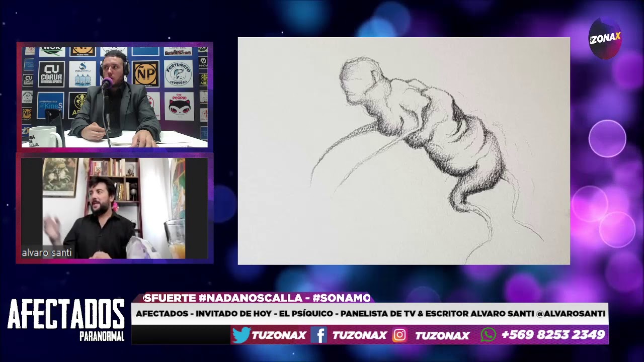The width and height of the screenshot is (644, 362).
Task: Click the word PARANORMAL under AFECTADOS
Action: (102, 337)
